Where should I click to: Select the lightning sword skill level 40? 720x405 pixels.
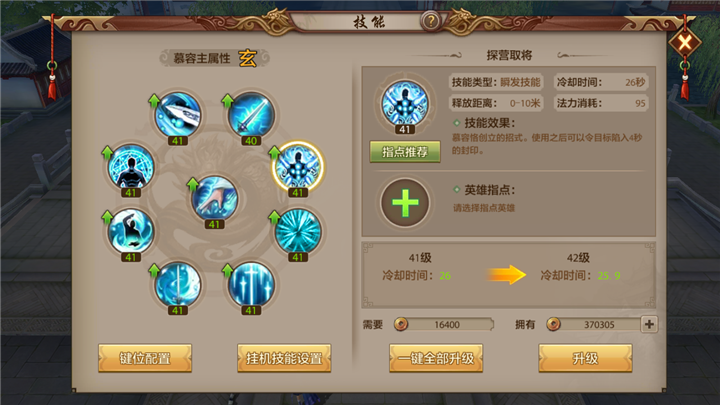click(x=251, y=115)
